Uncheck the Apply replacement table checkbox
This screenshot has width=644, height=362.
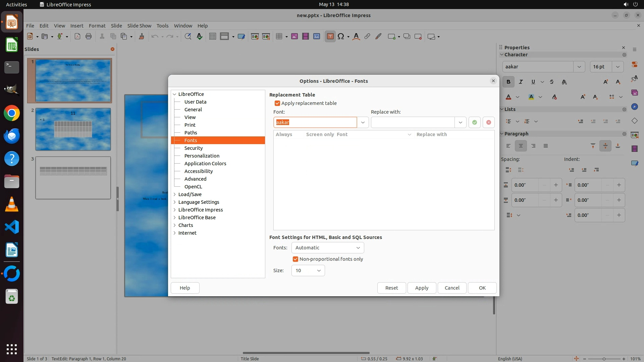pyautogui.click(x=277, y=103)
